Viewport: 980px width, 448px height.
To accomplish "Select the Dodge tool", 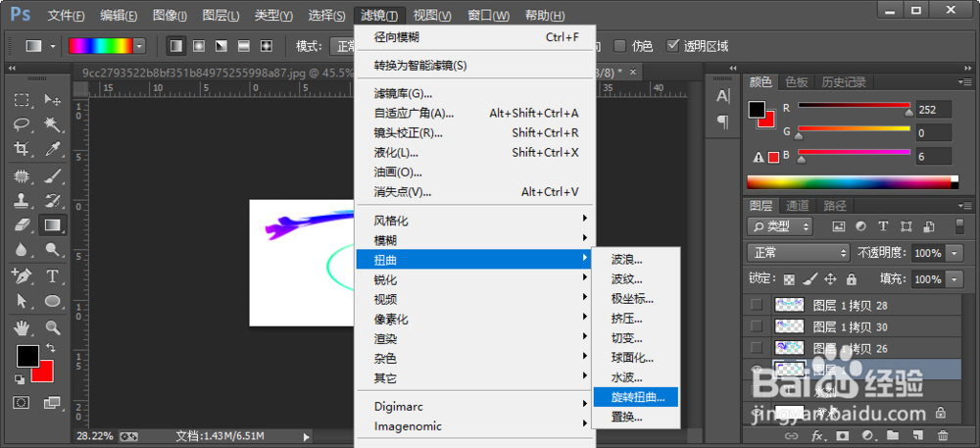I will coord(53,250).
